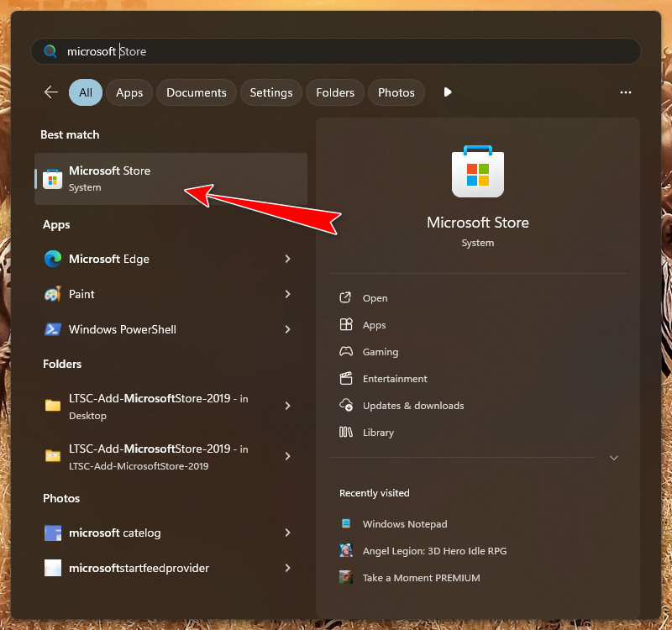Screen dimensions: 672x630
Task: Select the Documents filter tab
Action: [x=197, y=92]
